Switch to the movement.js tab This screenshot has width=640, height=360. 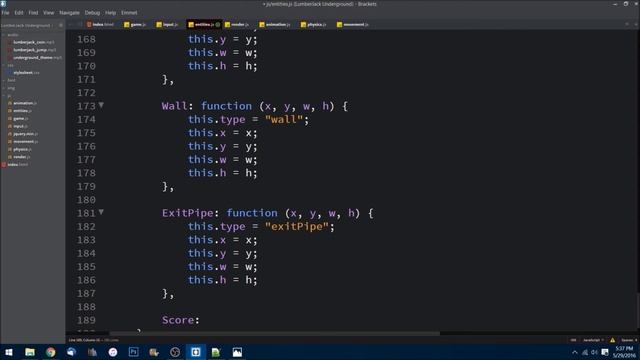pos(353,24)
